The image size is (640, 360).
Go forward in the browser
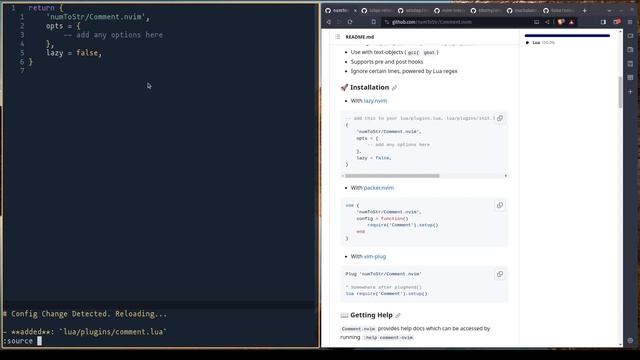click(x=339, y=22)
